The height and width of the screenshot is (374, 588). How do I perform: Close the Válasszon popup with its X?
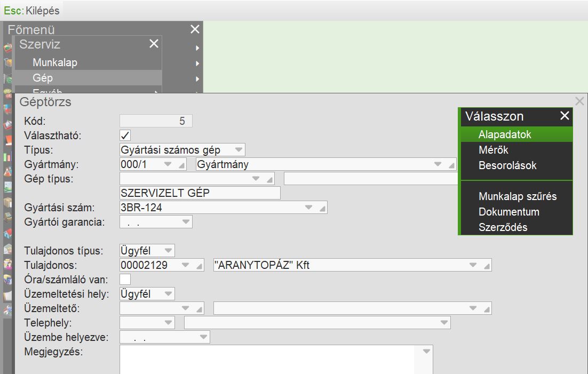pos(565,116)
